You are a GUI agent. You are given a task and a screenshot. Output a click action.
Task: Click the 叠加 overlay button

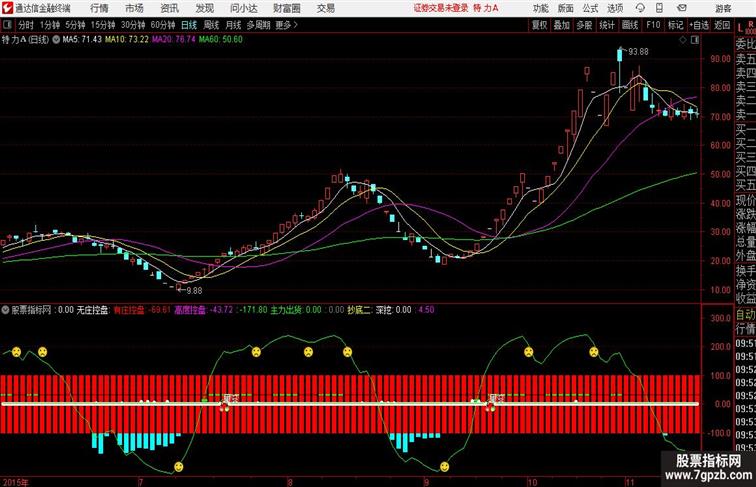point(562,25)
